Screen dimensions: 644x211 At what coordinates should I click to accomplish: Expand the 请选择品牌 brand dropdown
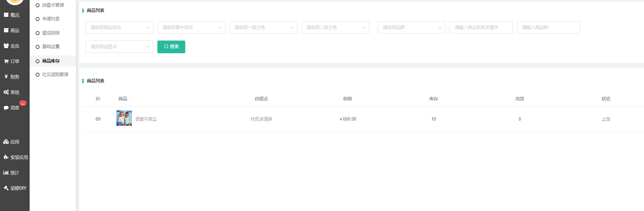click(x=411, y=27)
